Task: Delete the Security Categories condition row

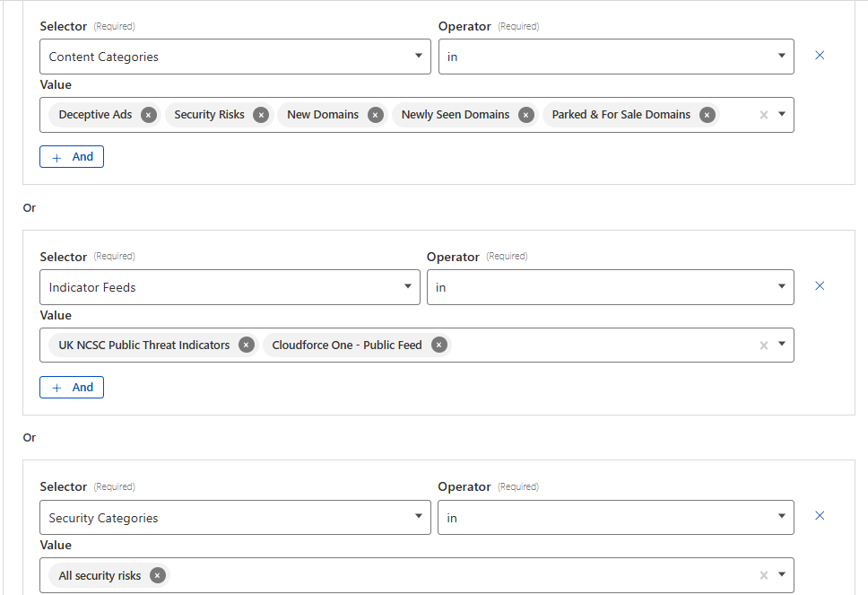Action: [x=820, y=516]
